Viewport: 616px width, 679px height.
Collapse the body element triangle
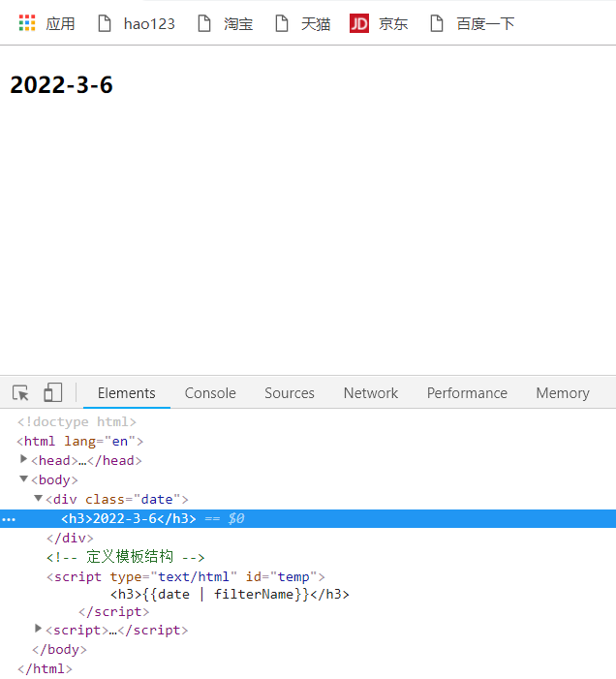point(24,478)
